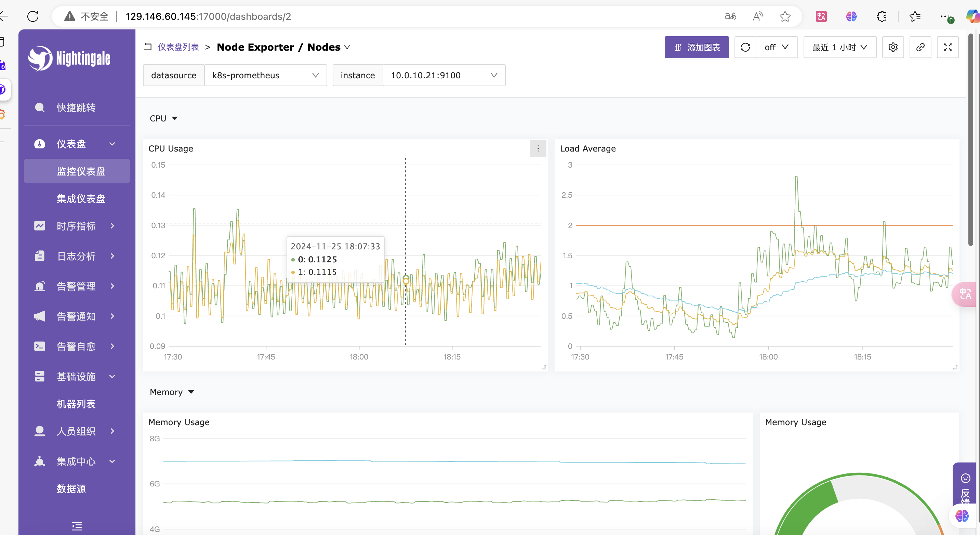Enter fullscreen mode with expand icon
The height and width of the screenshot is (535, 980).
(947, 47)
